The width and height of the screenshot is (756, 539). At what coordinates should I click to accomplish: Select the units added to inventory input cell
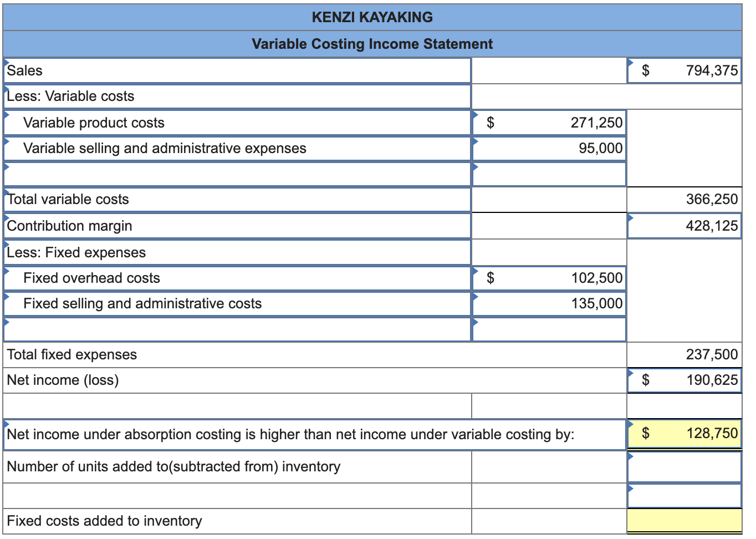pyautogui.click(x=685, y=467)
